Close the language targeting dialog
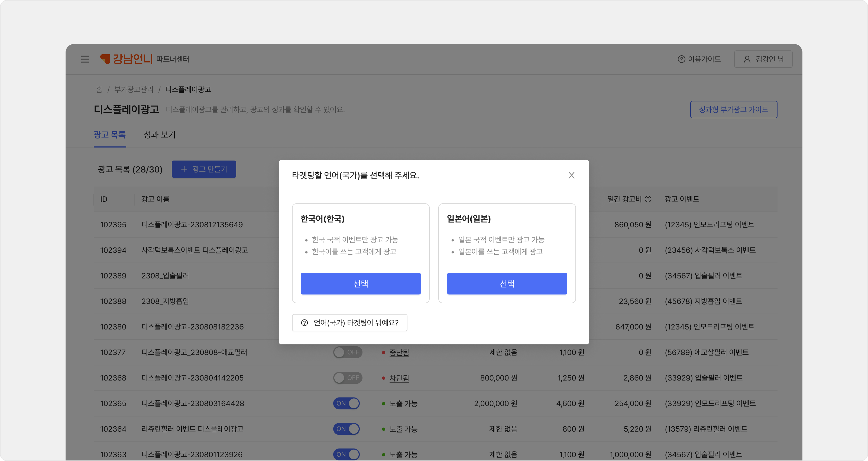This screenshot has height=461, width=868. coord(571,175)
